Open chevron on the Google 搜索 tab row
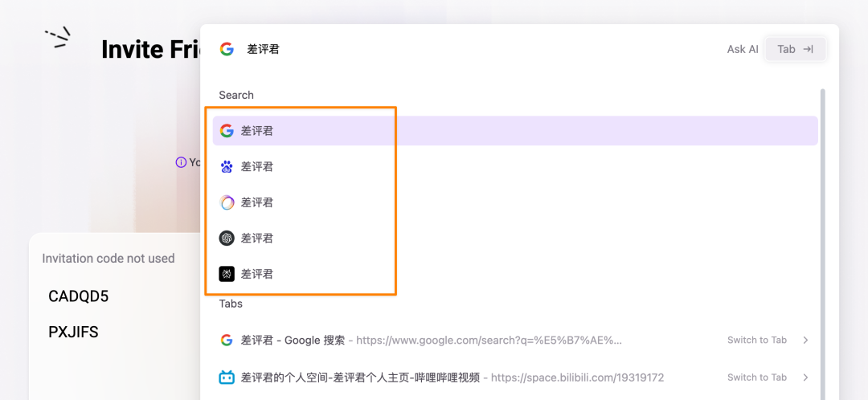868x400 pixels. (x=805, y=341)
